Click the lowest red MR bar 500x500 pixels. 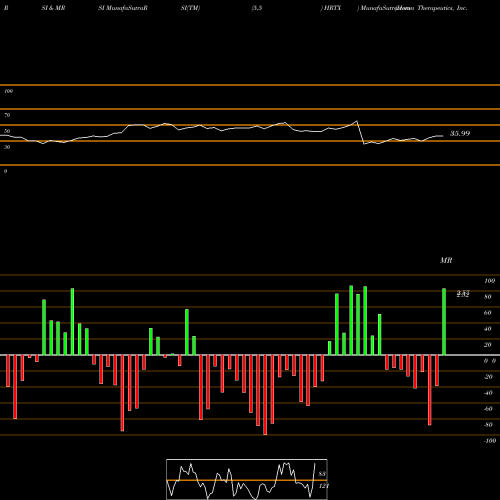[x=265, y=395]
